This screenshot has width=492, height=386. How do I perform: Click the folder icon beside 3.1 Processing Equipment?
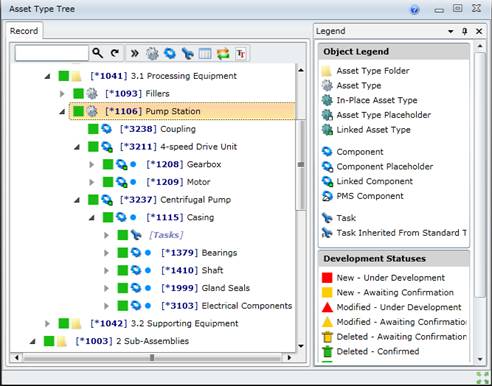coord(77,76)
